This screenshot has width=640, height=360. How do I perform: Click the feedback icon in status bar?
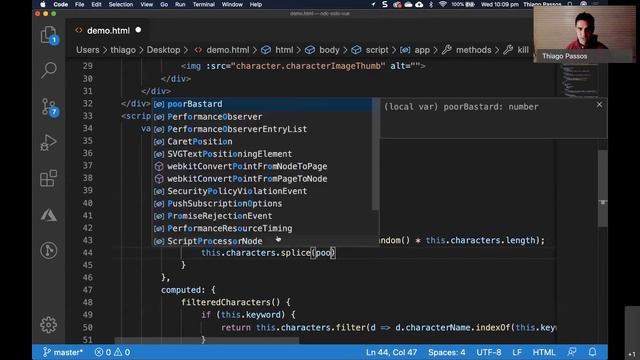click(x=572, y=352)
